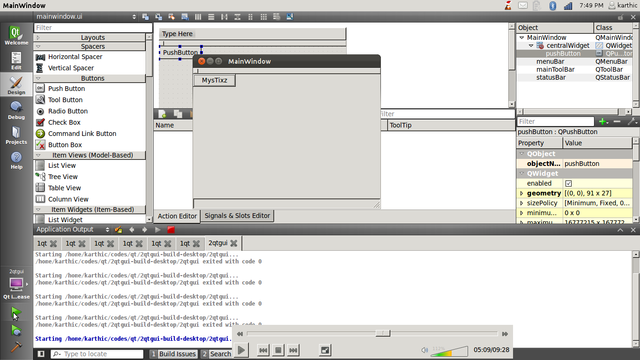Open the Search results pane
Viewport: 640px width, 360px height.
click(216, 354)
